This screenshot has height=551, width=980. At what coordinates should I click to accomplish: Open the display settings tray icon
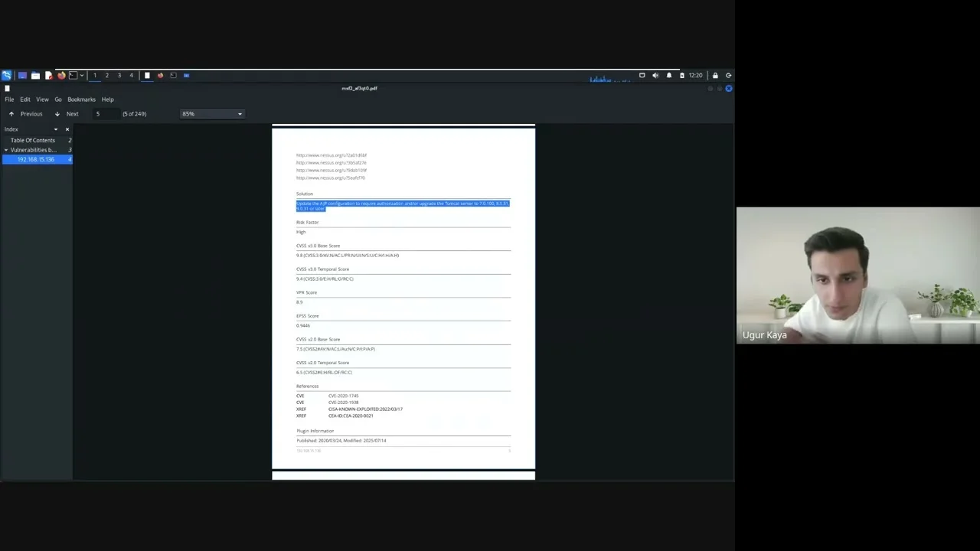pos(642,75)
